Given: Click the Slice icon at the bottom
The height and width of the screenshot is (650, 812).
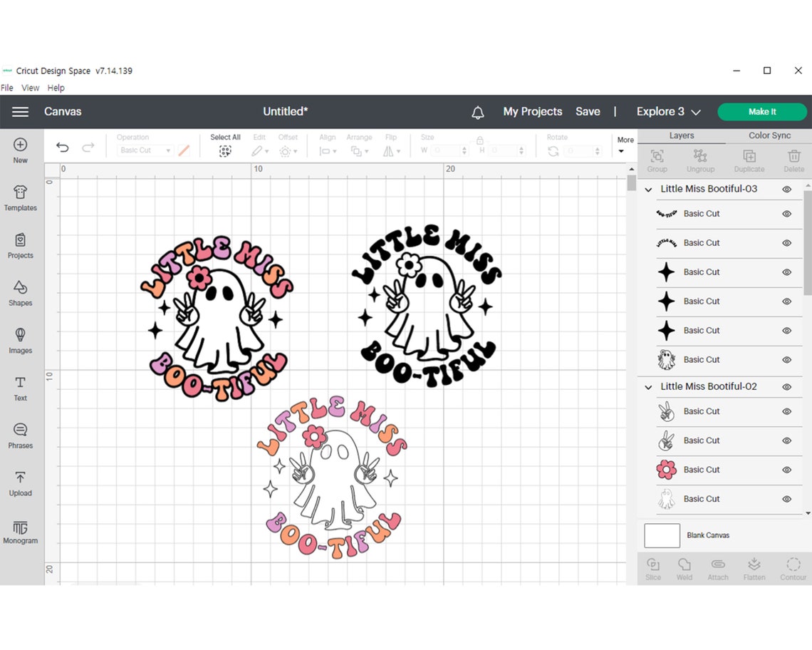Looking at the screenshot, I should (x=652, y=567).
